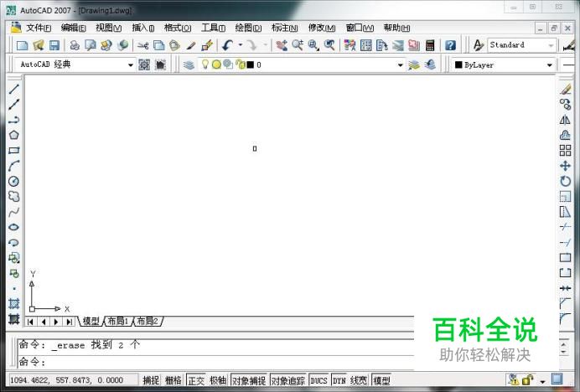Image resolution: width=580 pixels, height=392 pixels.
Task: Click the Match Properties brush icon
Action: tap(190, 45)
